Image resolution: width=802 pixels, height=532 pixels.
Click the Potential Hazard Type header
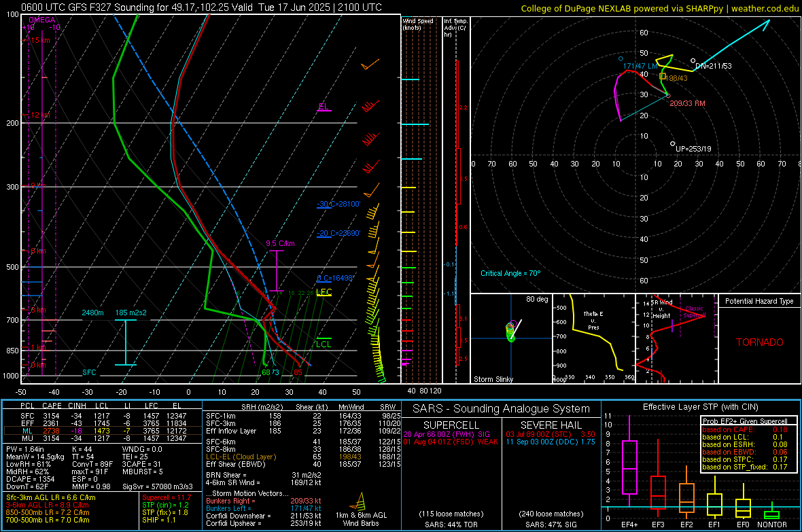click(760, 301)
